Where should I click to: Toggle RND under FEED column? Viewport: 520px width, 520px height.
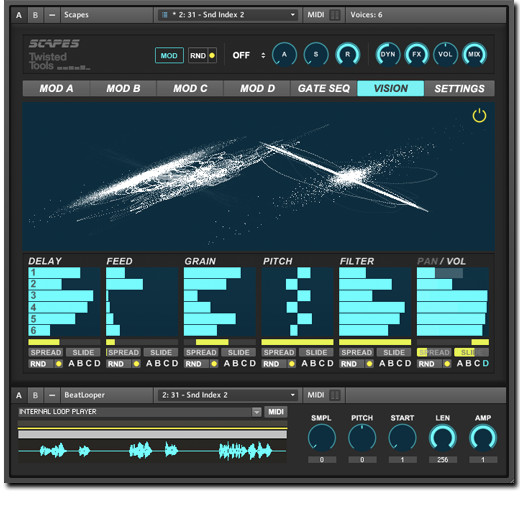(123, 364)
